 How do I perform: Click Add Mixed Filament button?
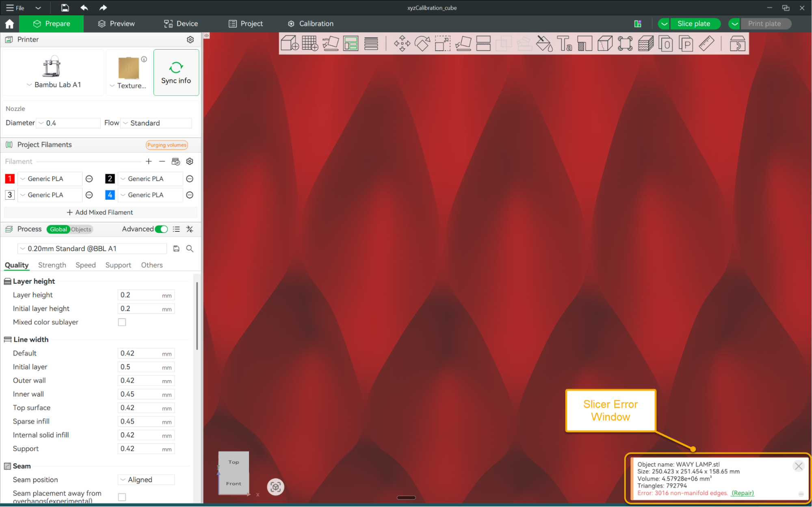100,212
